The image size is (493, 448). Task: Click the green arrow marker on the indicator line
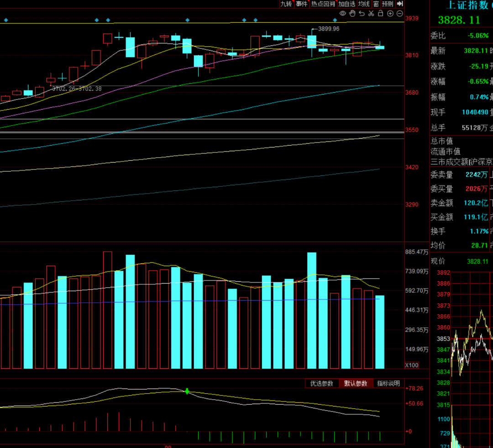[x=187, y=391]
